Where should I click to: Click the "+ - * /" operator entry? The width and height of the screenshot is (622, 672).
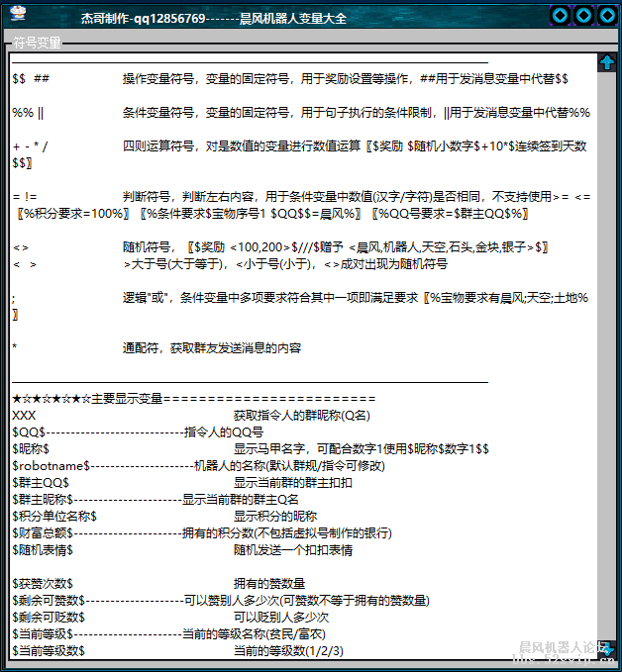pyautogui.click(x=30, y=146)
